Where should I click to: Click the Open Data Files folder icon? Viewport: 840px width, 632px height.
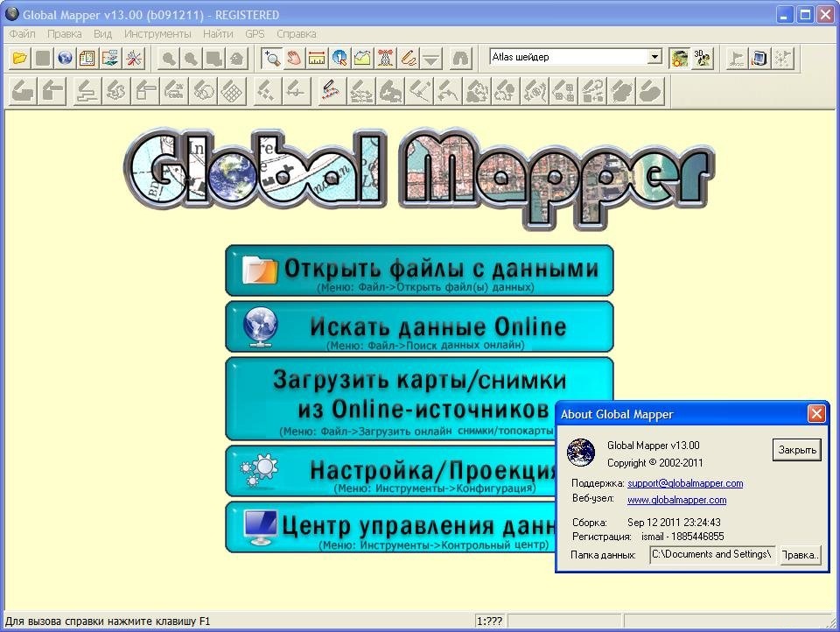click(20, 58)
